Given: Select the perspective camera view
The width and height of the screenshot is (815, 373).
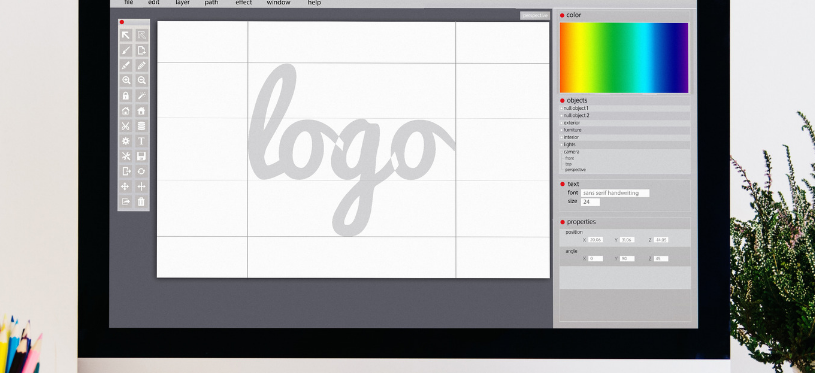Looking at the screenshot, I should pyautogui.click(x=575, y=170).
